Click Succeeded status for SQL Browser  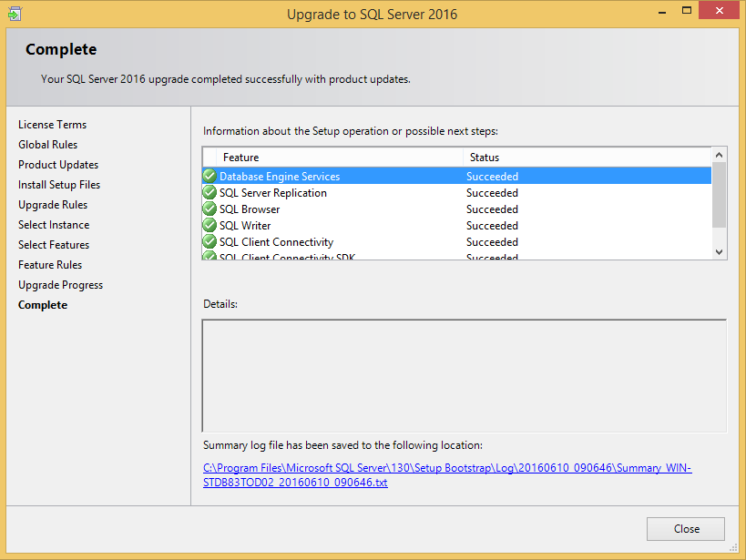[492, 209]
